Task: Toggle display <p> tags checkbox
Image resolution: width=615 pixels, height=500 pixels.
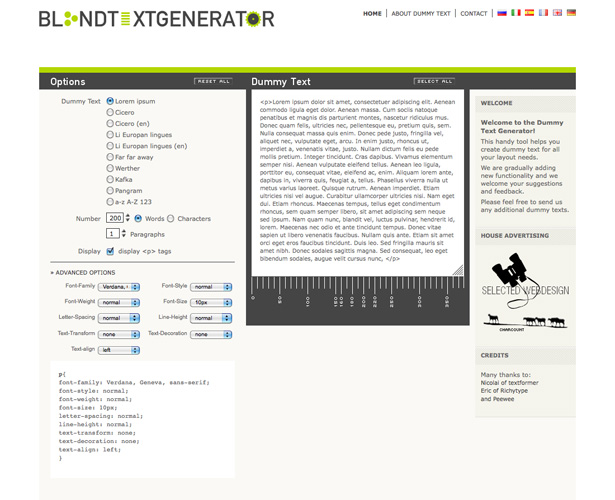Action: coord(110,251)
